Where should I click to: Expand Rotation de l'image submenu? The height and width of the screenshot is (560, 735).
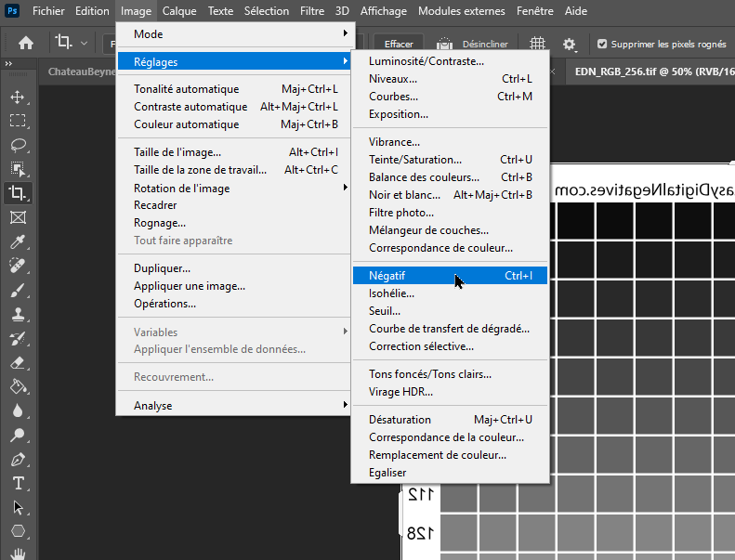coord(234,188)
